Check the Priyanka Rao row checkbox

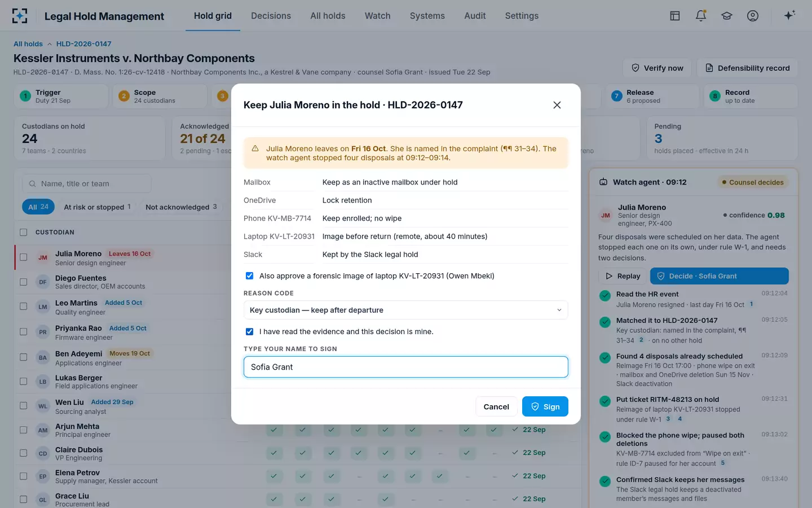23,332
